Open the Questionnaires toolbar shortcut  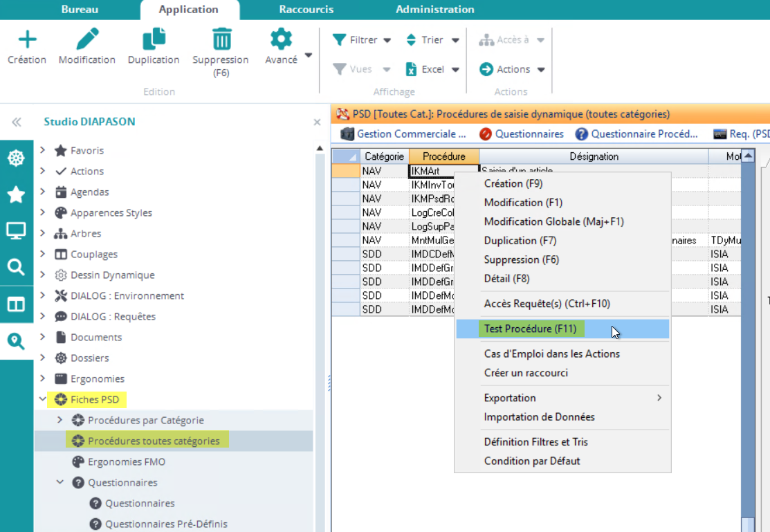(522, 134)
